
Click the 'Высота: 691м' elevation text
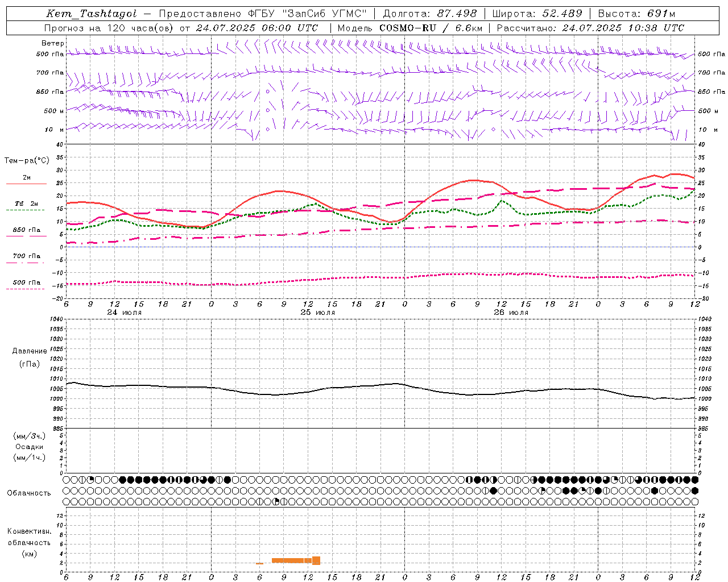tap(637, 14)
